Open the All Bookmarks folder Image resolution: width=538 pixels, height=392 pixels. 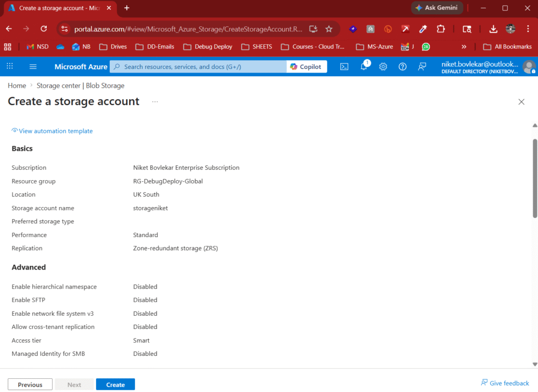point(508,47)
